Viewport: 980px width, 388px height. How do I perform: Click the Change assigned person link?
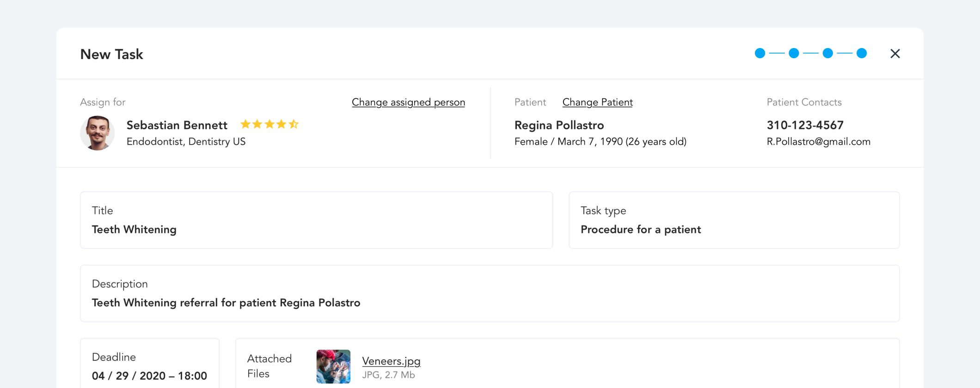point(408,102)
